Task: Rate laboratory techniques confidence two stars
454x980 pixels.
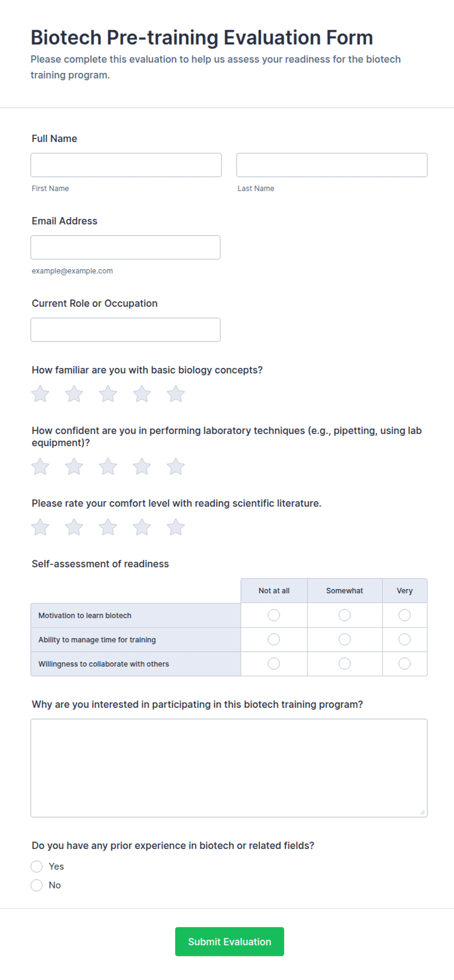Action: (74, 467)
